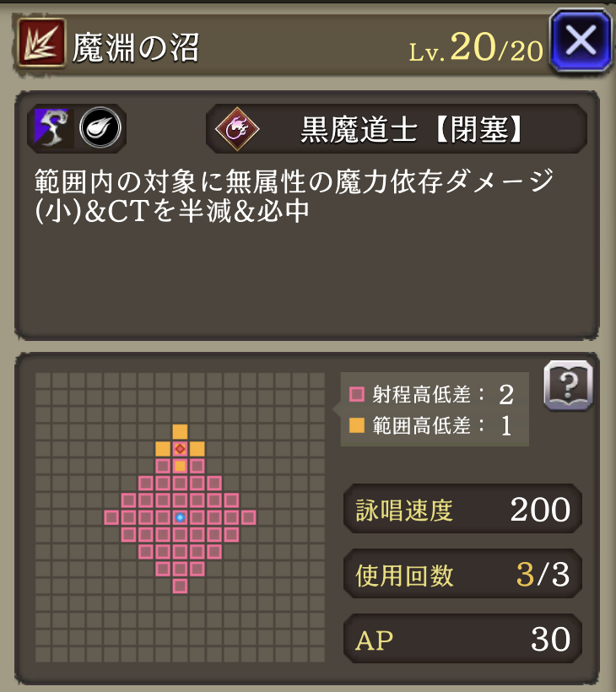The image size is (616, 692).
Task: Tap the red diamond target marker in the grid
Action: click(180, 449)
